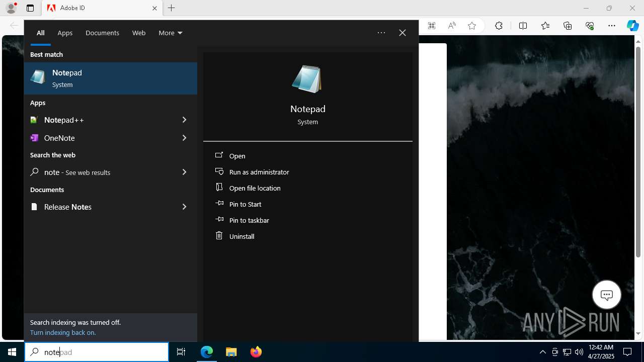Open Task View on taskbar
This screenshot has width=644, height=362.
181,352
